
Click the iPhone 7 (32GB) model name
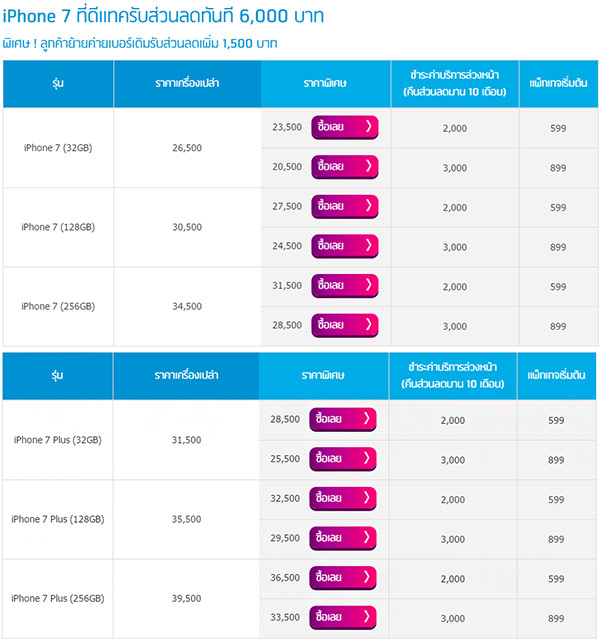pyautogui.click(x=58, y=148)
